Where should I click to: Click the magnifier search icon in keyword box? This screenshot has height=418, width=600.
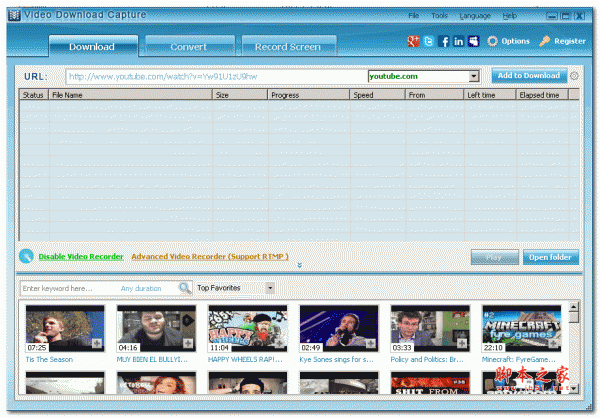point(185,288)
